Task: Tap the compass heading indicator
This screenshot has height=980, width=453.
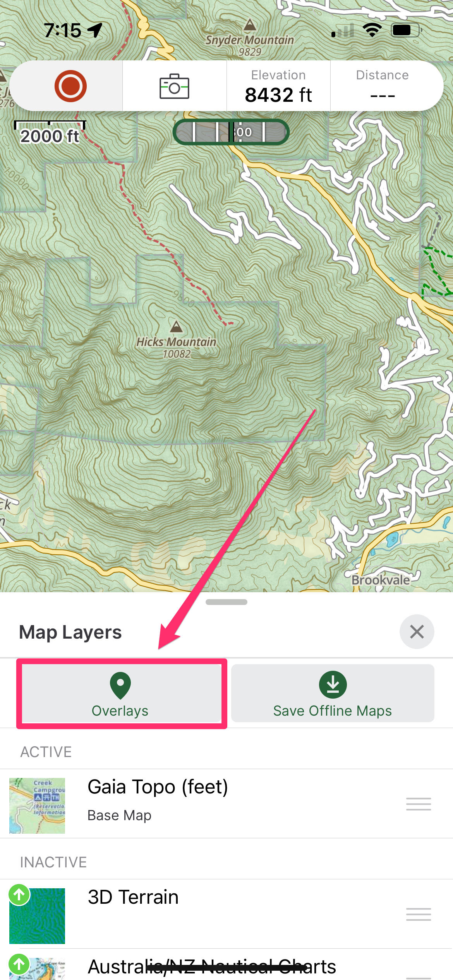Action: pos(231,132)
